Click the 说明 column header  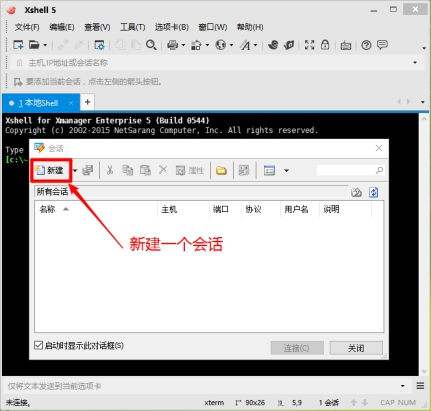345,209
